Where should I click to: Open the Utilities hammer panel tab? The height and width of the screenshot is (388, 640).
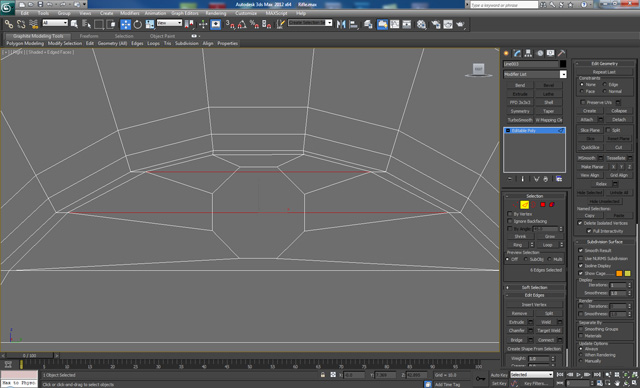pyautogui.click(x=562, y=53)
